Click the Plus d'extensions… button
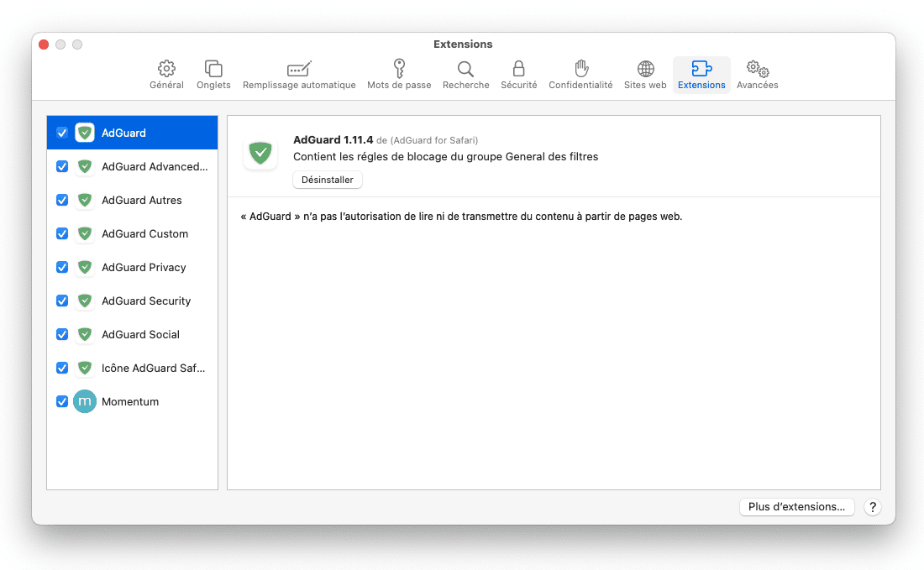The height and width of the screenshot is (570, 924). [x=796, y=507]
